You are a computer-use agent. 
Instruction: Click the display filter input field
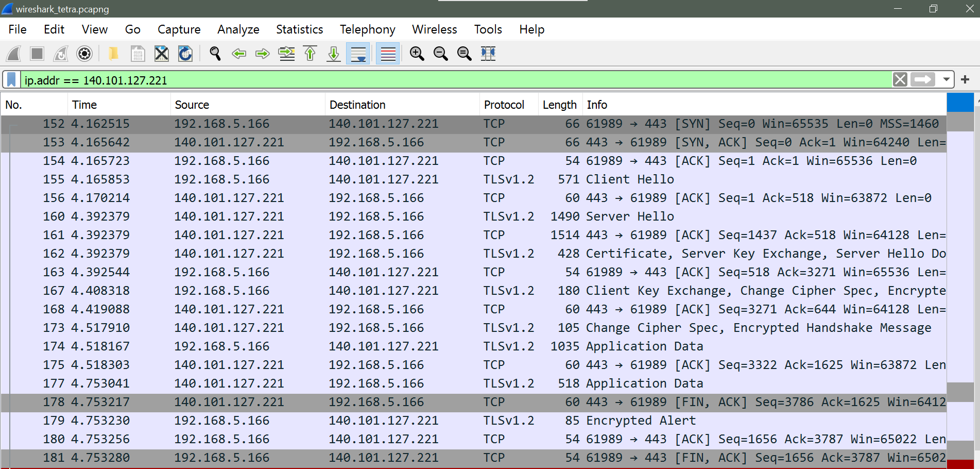pyautogui.click(x=456, y=80)
